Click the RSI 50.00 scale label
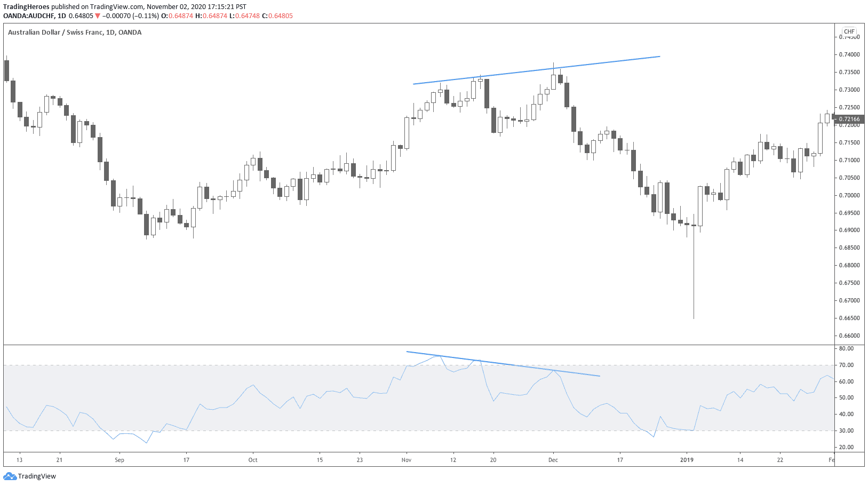This screenshot has width=868, height=486. pyautogui.click(x=846, y=397)
